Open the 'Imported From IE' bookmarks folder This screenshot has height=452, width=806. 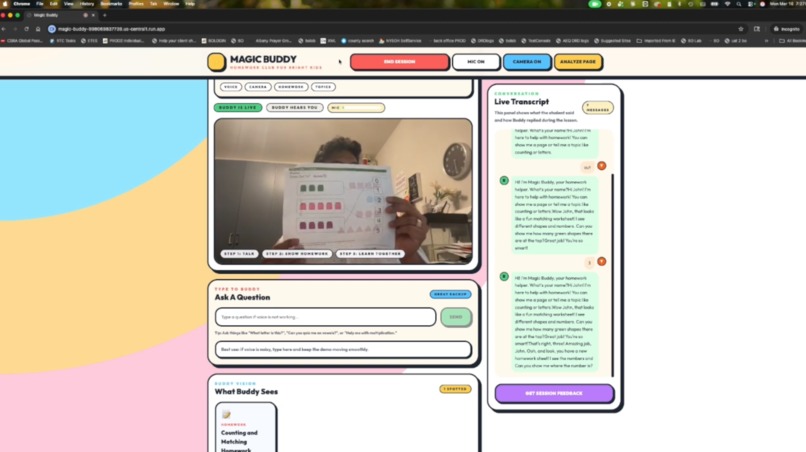click(x=655, y=41)
